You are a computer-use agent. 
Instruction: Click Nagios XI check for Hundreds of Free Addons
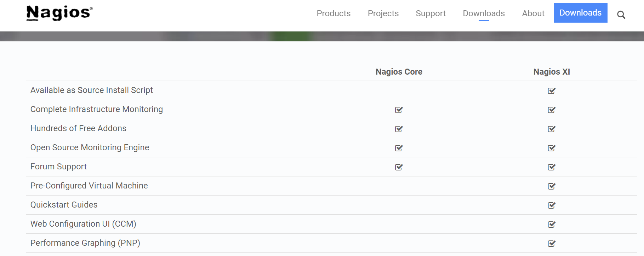[552, 129]
